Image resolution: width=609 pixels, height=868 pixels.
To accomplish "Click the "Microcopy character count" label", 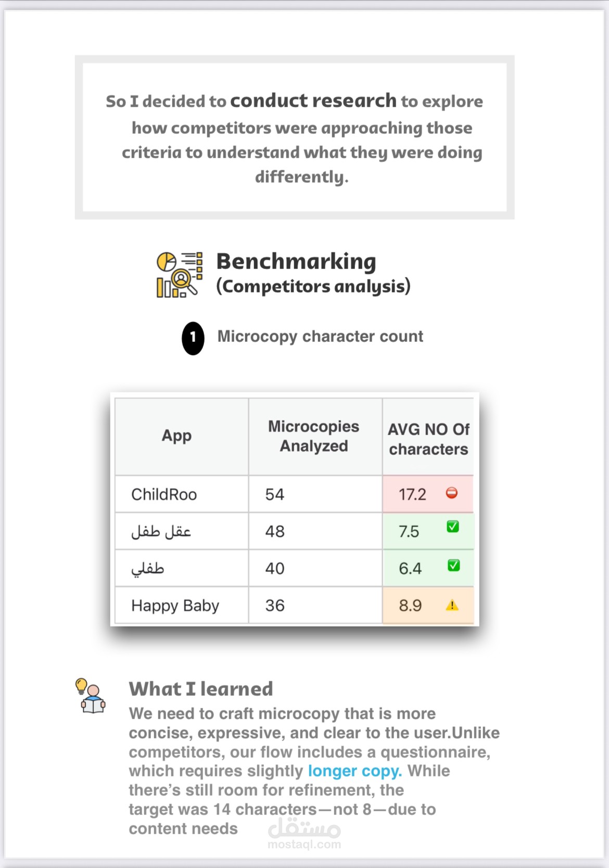I will pyautogui.click(x=320, y=337).
